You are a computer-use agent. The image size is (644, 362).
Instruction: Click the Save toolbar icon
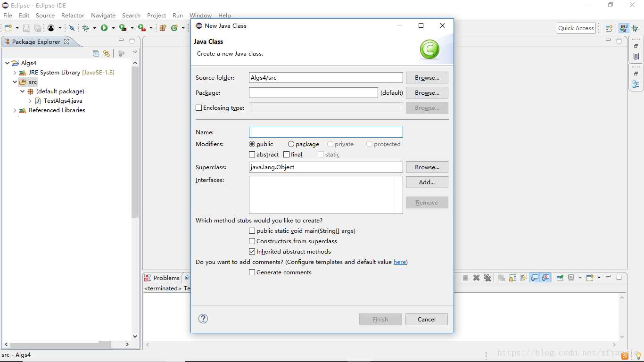[x=27, y=28]
